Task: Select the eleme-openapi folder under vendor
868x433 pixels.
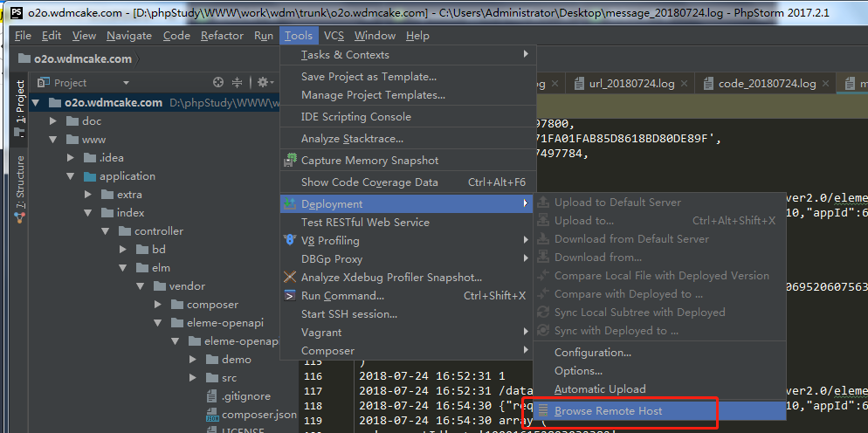Action: click(224, 323)
